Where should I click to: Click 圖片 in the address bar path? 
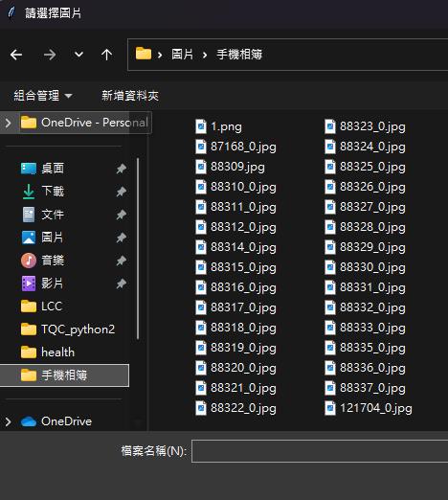click(182, 55)
